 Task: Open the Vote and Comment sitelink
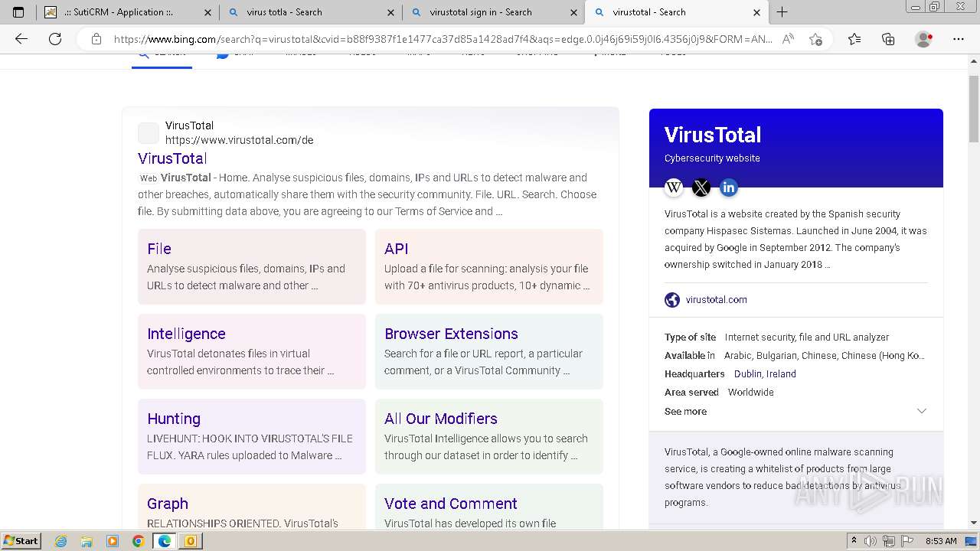[451, 504]
